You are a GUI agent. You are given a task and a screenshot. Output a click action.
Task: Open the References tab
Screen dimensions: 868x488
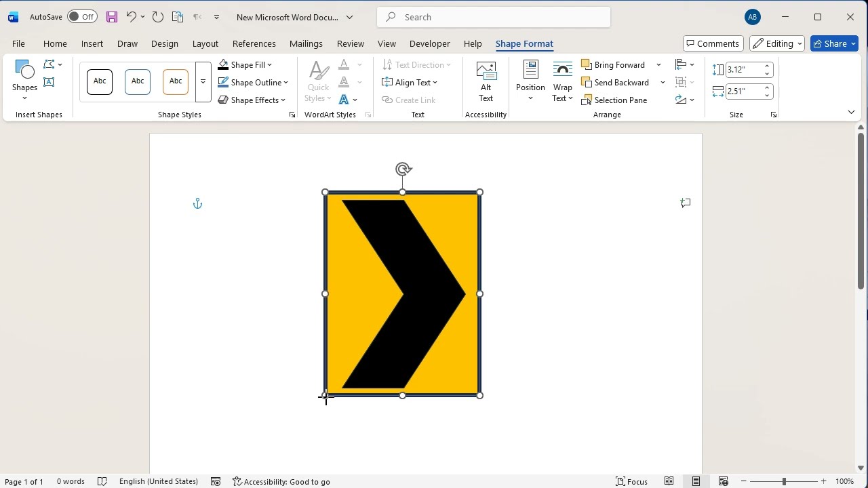[254, 43]
